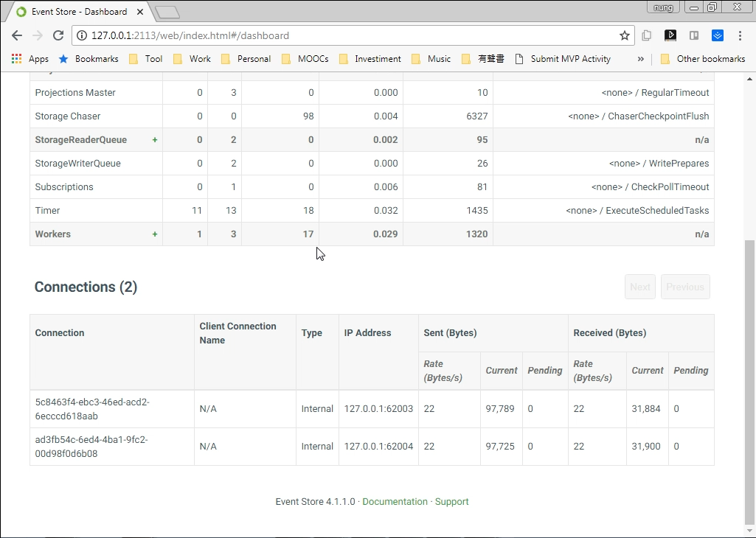Screen dimensions: 756x538
Task: Click the site information icon in address bar
Action: click(82, 35)
